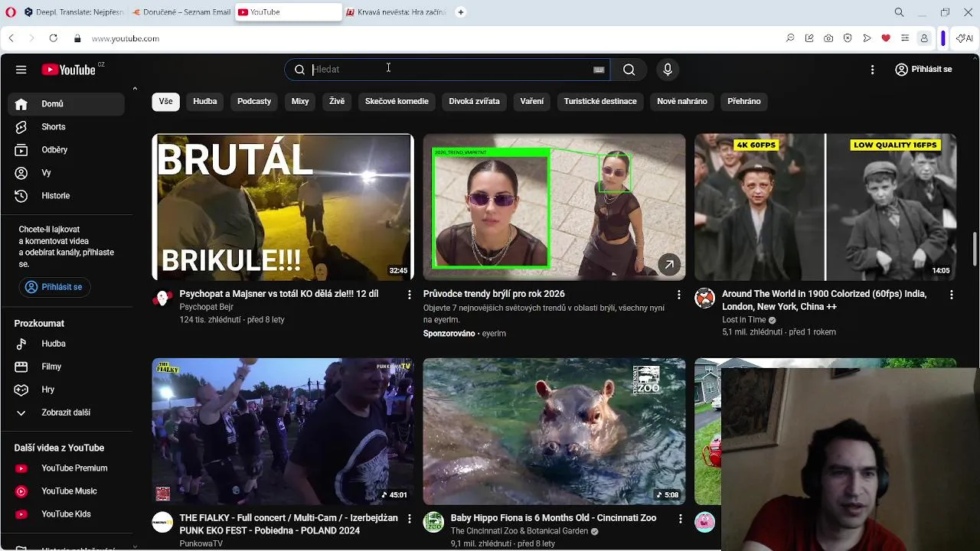Open more options for Průvodce trendy brýlí ad
Image resolution: width=980 pixels, height=551 pixels.
(678, 295)
